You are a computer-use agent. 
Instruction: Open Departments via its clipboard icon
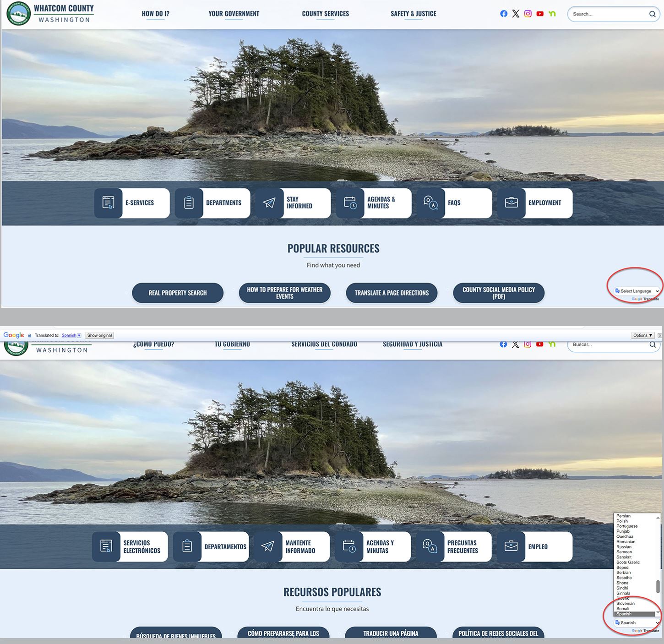[189, 203]
